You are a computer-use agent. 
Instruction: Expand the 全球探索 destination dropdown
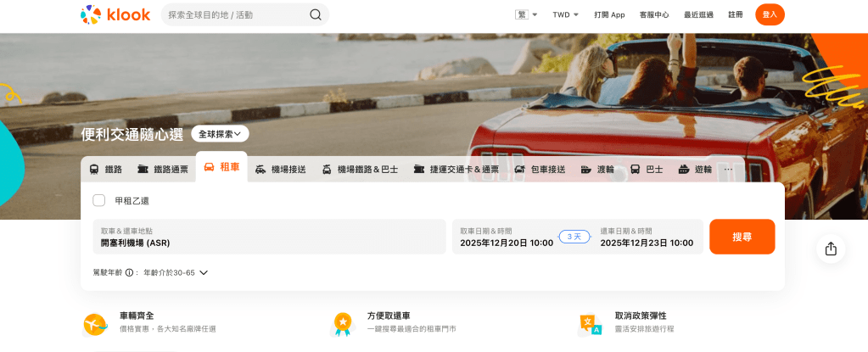tap(220, 134)
